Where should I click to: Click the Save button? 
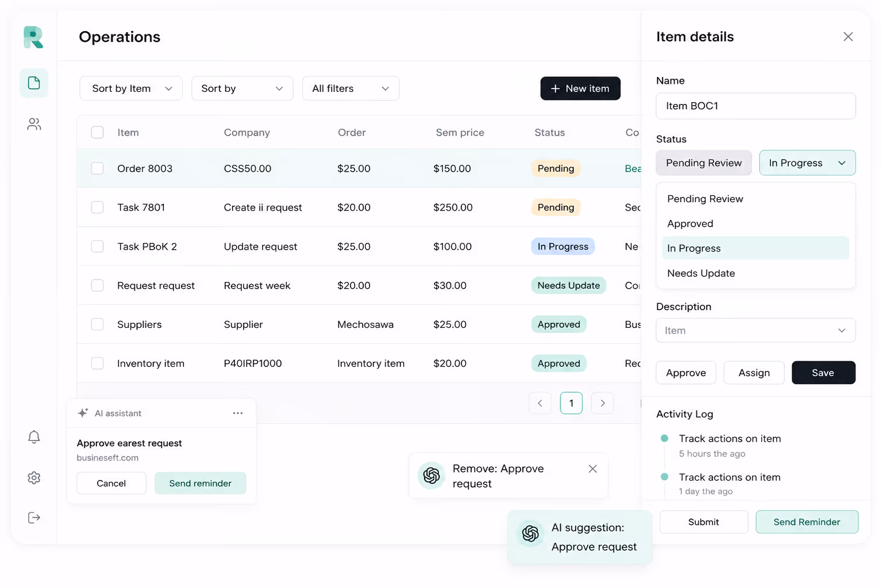[823, 373]
